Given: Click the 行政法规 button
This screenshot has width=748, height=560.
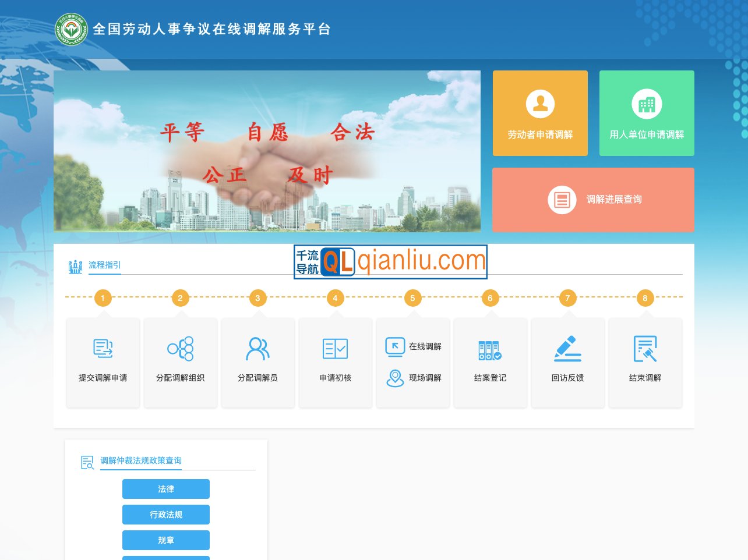Looking at the screenshot, I should click(x=165, y=514).
